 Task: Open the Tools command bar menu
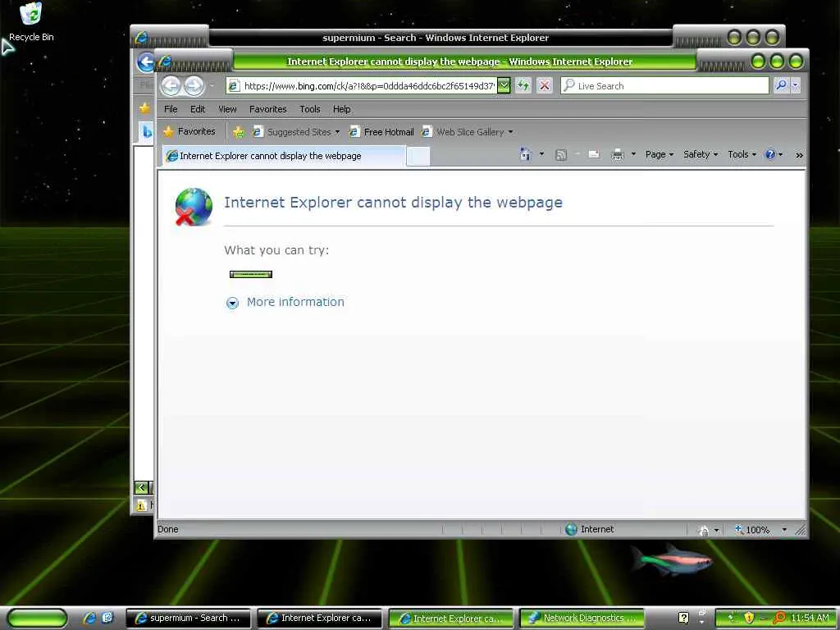[742, 154]
